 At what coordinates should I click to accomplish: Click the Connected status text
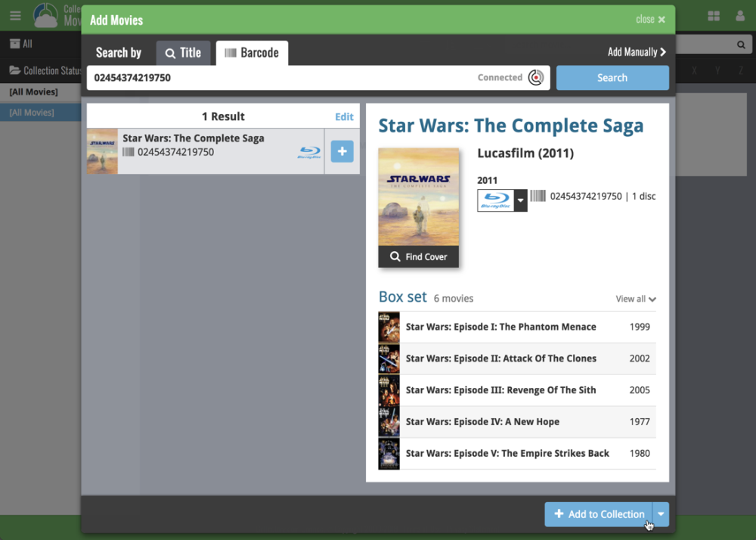click(500, 77)
